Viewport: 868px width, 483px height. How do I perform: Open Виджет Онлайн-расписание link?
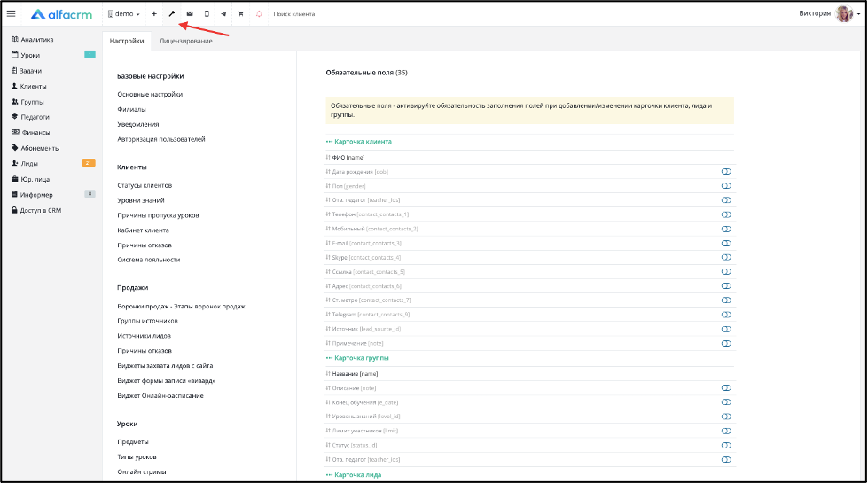click(x=160, y=395)
